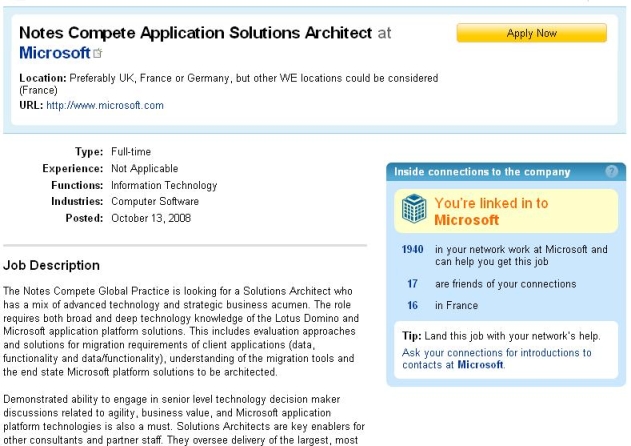Viewport: 631px width, 446px height.
Task: Click the help question mark icon
Action: click(611, 172)
